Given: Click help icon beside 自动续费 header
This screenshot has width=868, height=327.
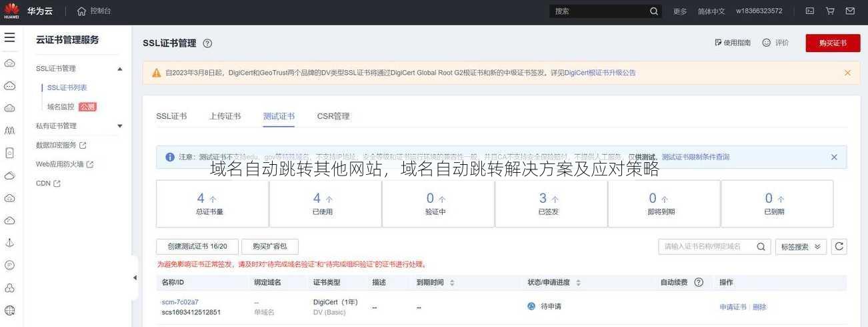Looking at the screenshot, I should [x=699, y=283].
